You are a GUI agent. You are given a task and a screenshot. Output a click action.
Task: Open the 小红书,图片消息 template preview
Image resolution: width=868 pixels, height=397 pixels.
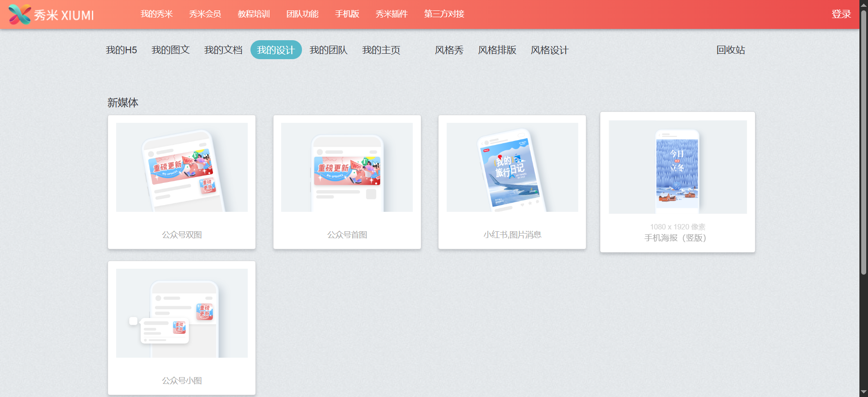click(x=512, y=167)
